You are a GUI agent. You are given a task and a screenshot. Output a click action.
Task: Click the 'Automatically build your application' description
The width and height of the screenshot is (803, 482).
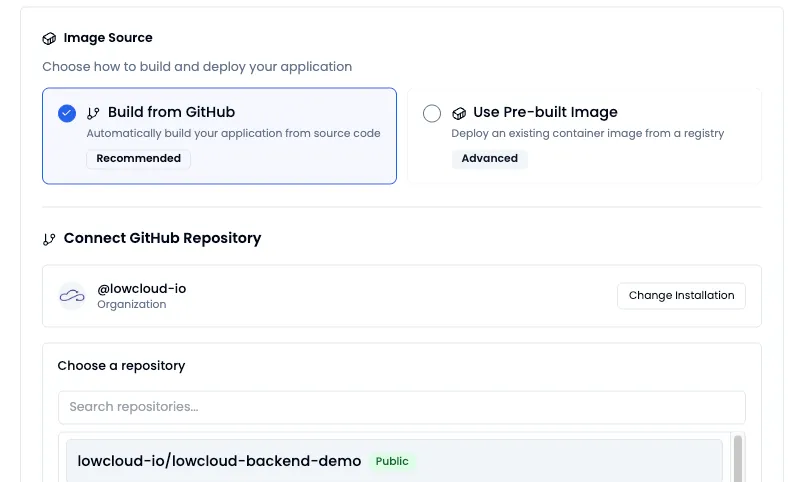[x=234, y=133]
